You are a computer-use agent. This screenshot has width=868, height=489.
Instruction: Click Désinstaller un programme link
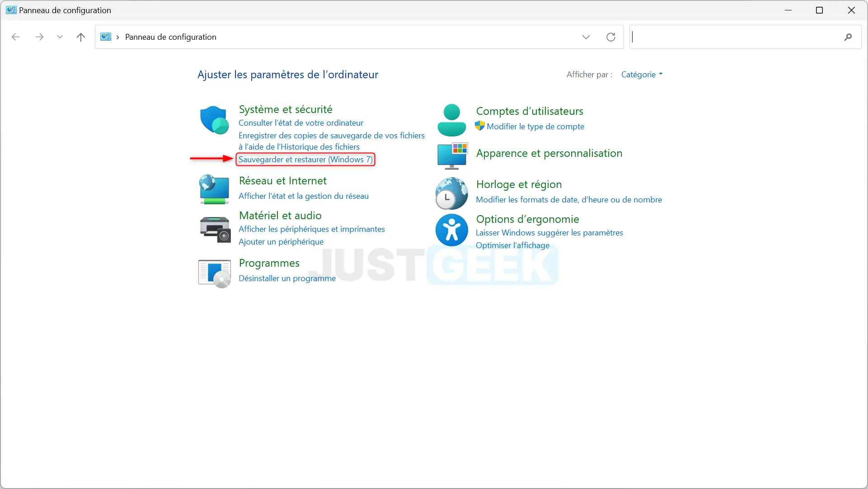point(287,278)
